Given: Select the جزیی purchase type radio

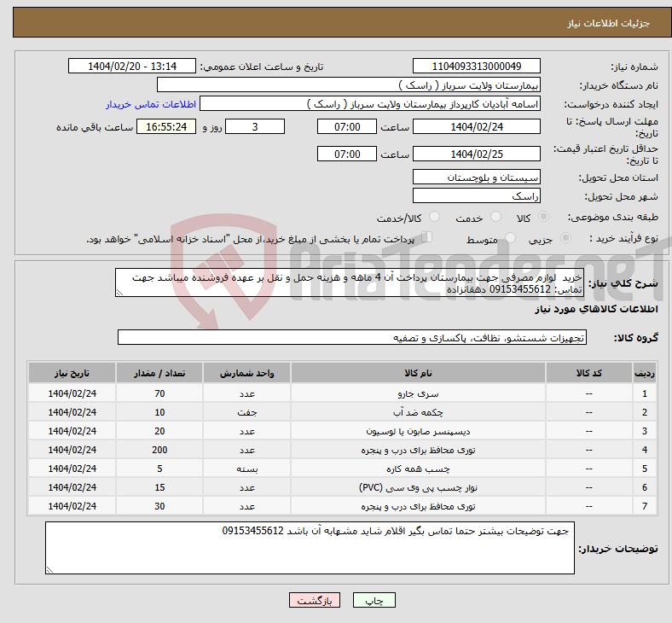Looking at the screenshot, I should click(565, 238).
